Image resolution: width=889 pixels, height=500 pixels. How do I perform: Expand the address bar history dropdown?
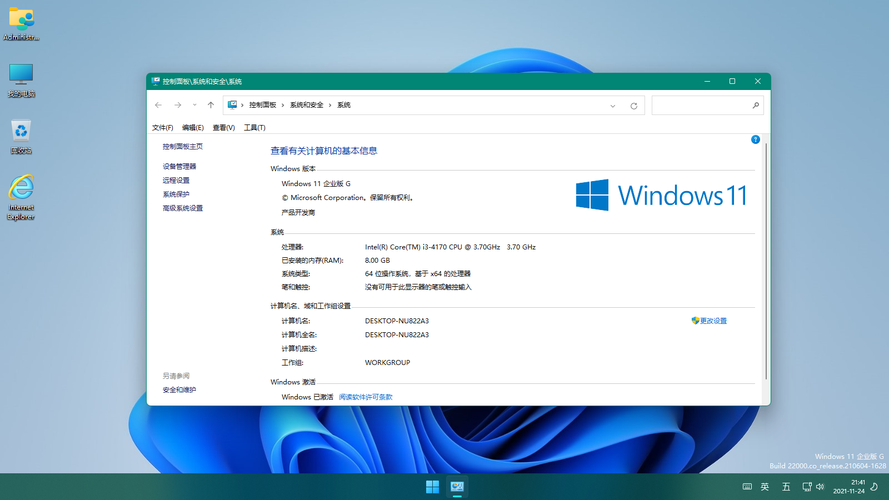coord(613,105)
